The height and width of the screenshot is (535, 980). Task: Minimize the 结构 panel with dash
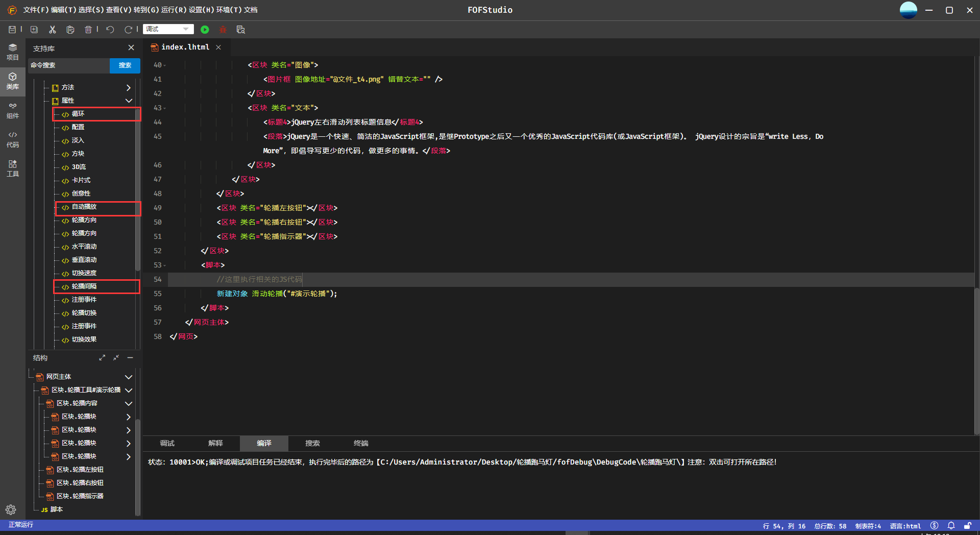click(x=130, y=358)
